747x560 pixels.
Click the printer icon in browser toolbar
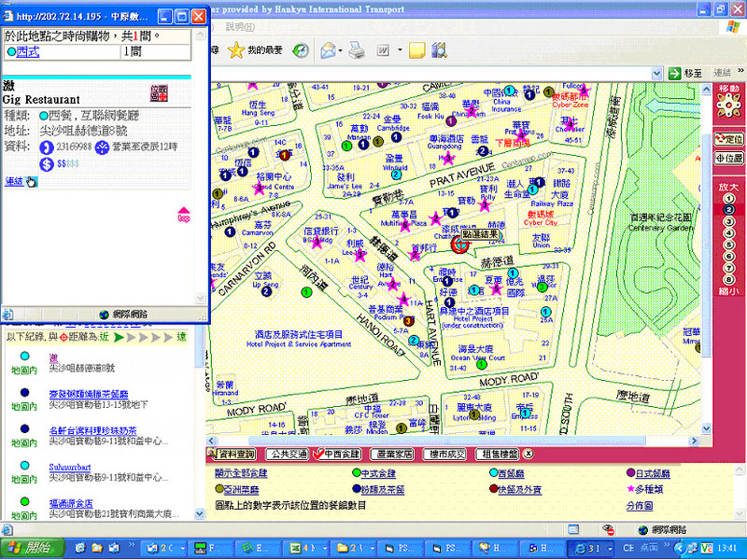coord(357,49)
